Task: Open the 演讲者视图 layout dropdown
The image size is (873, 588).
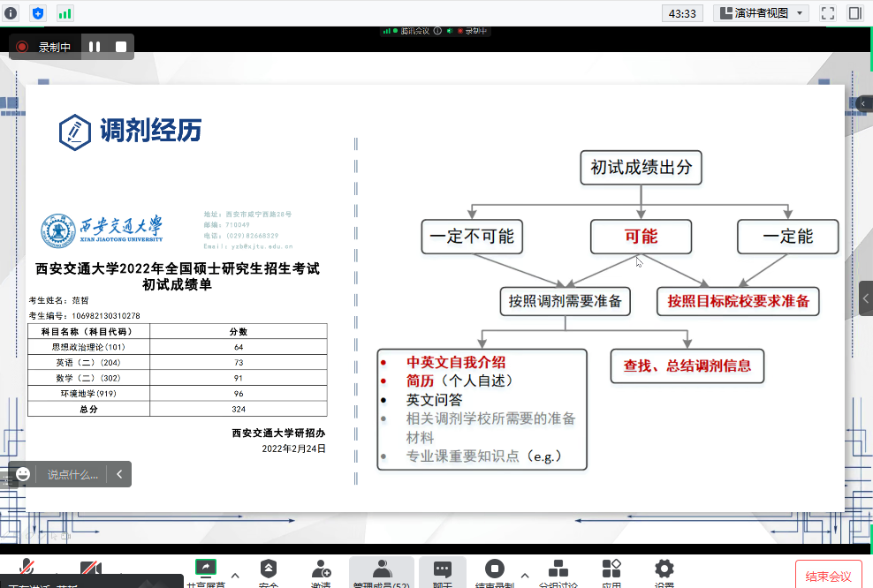Action: [761, 13]
